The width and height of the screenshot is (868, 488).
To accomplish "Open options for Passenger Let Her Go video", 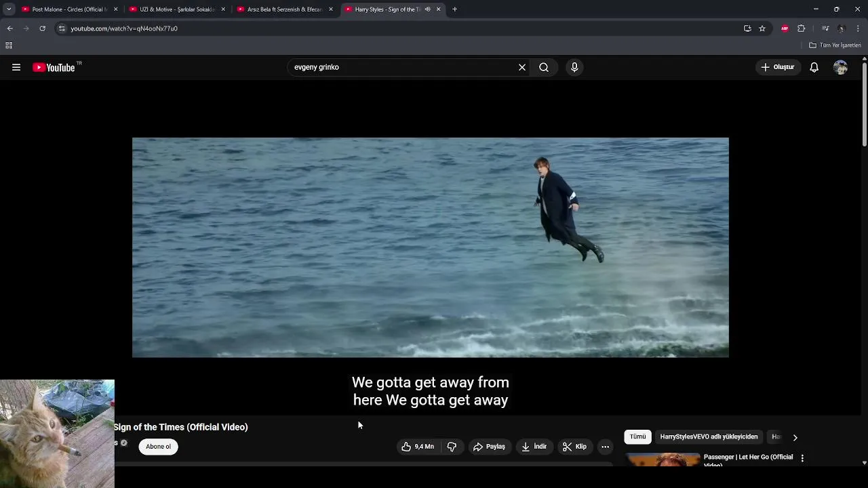I will pos(802,458).
